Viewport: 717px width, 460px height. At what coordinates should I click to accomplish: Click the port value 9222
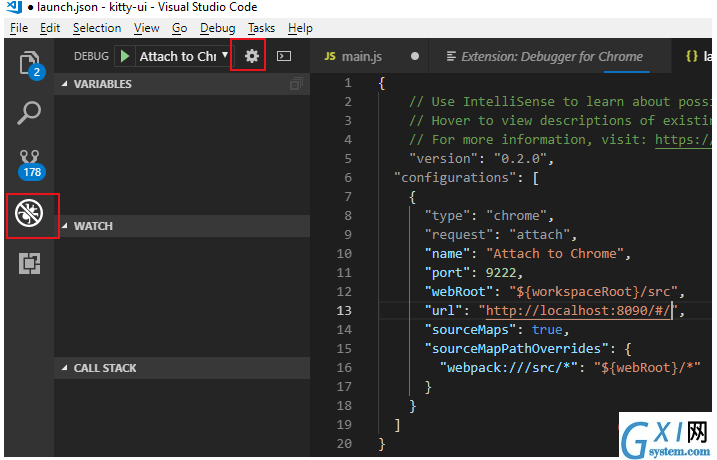point(501,273)
